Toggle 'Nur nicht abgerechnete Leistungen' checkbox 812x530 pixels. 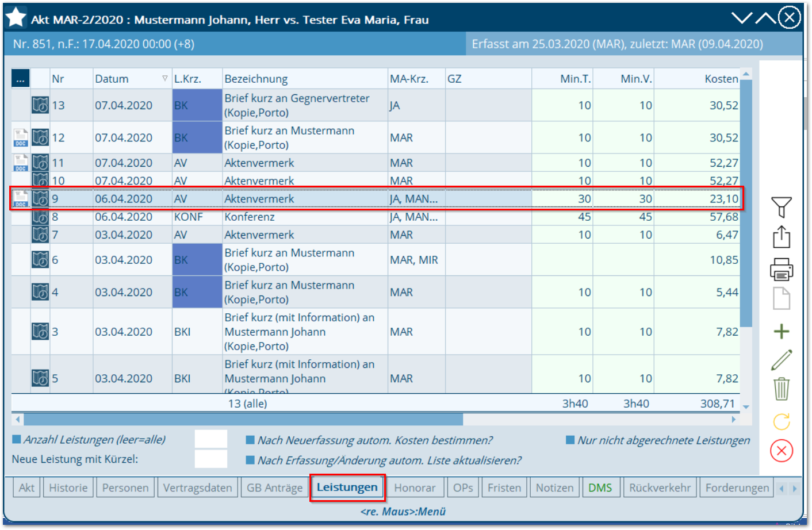(570, 440)
